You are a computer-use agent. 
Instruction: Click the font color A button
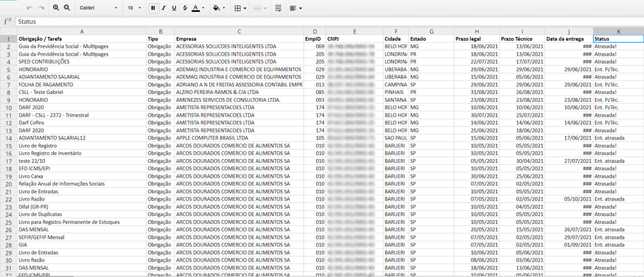pos(195,8)
